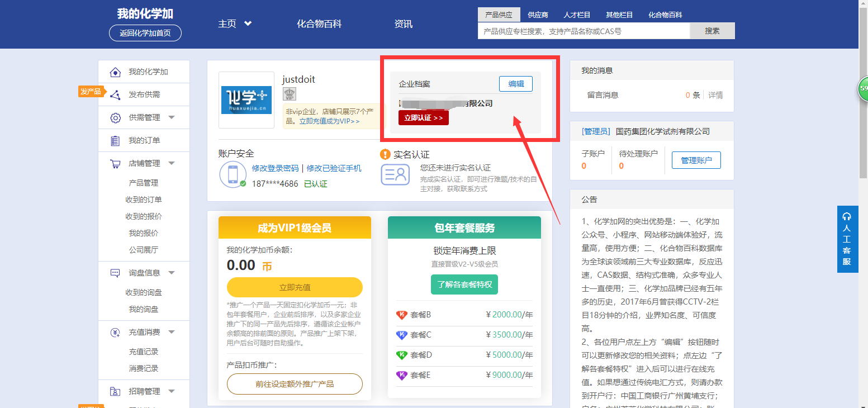Screen dimensions: 868x408
Task: Collapse the 招聘管理 sidebar section arrow
Action: (172, 391)
